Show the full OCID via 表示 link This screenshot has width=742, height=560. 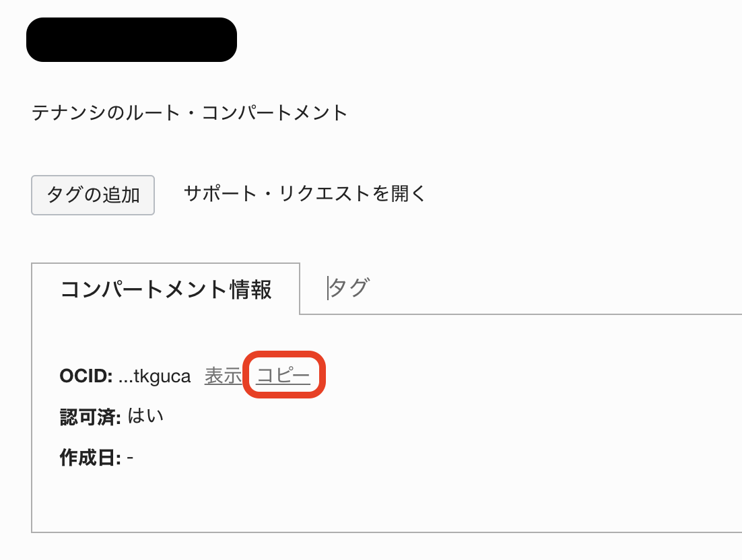[223, 376]
